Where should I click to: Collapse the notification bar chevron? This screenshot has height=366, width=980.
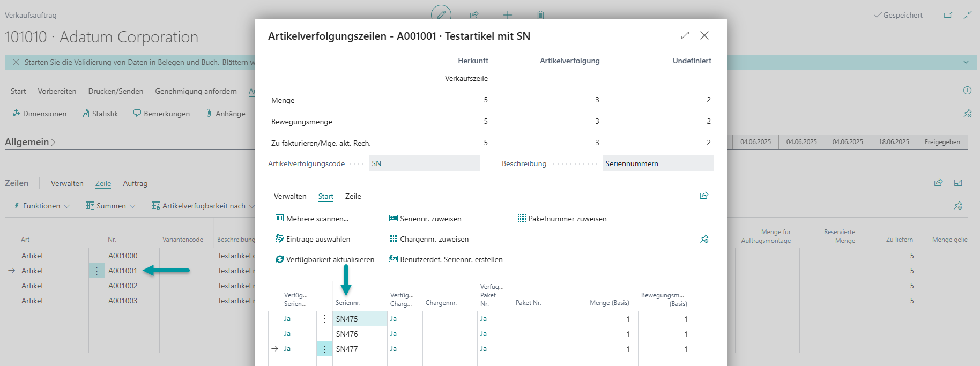966,62
